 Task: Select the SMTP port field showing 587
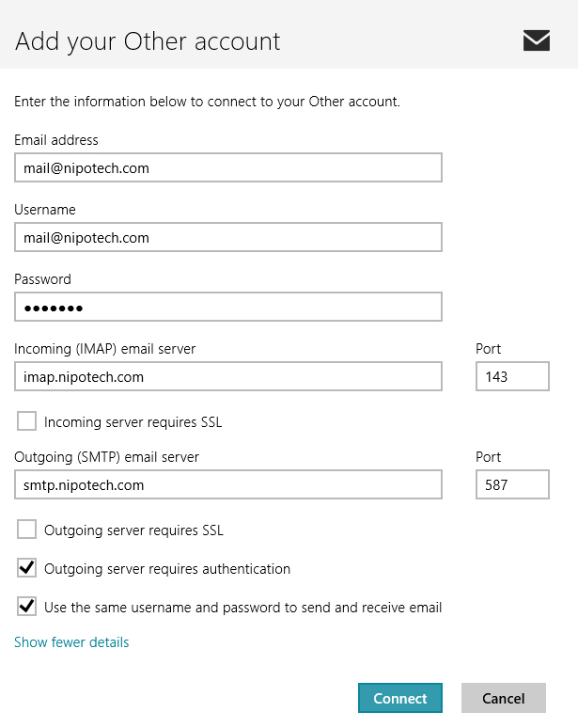point(512,484)
